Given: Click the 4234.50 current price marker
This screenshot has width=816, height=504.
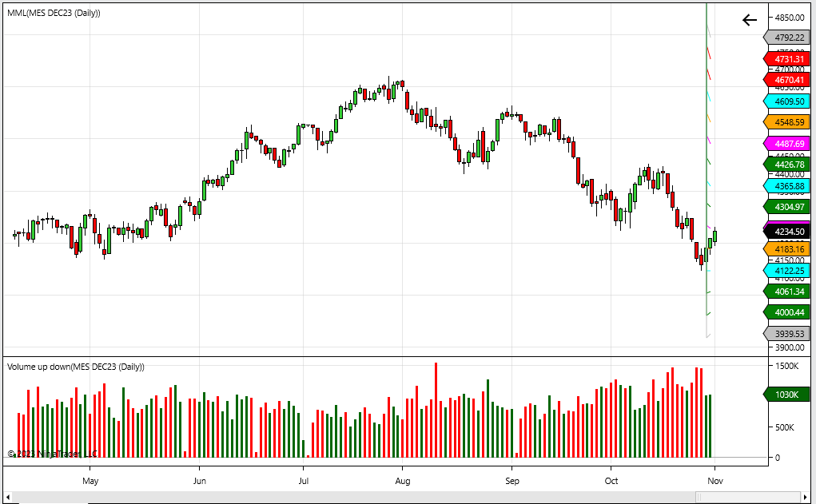Looking at the screenshot, I should point(787,232).
